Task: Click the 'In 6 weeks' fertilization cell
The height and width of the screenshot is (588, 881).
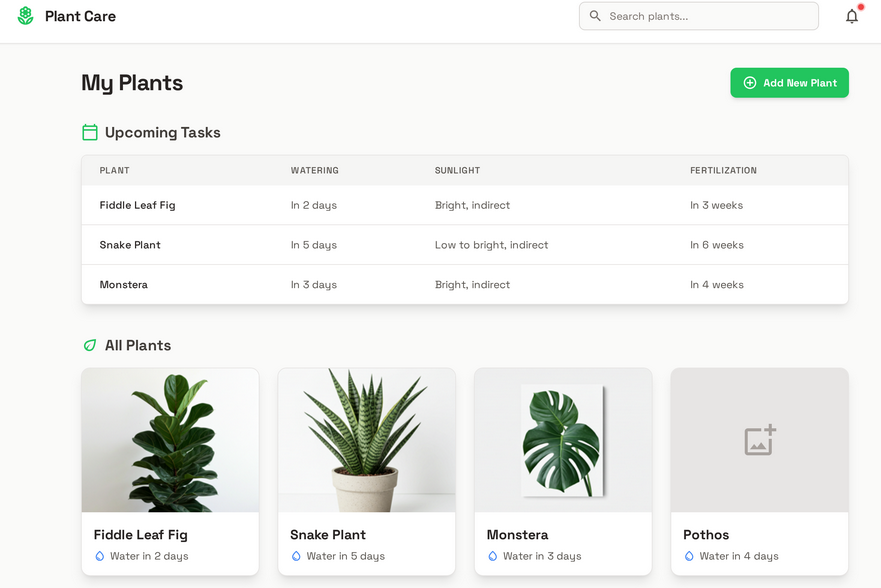Action: [x=716, y=245]
